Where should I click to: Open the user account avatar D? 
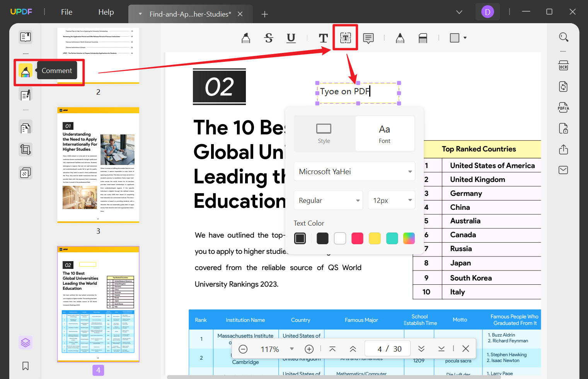tap(487, 12)
